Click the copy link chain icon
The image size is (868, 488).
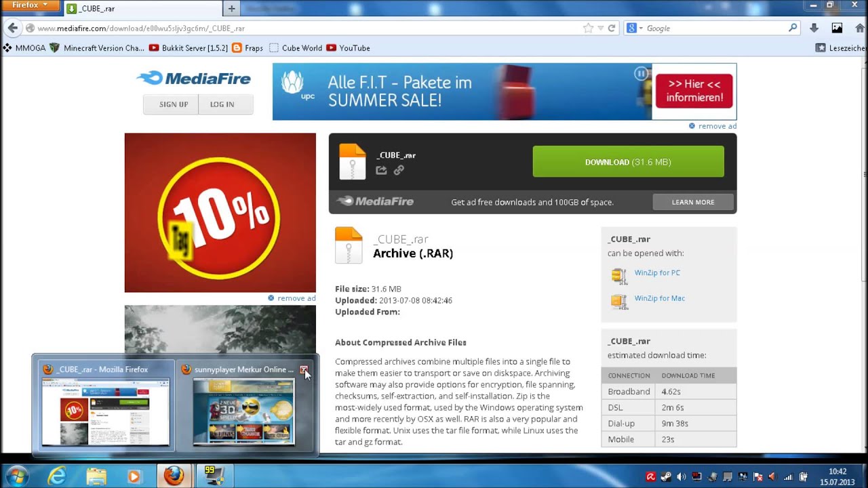(x=399, y=170)
